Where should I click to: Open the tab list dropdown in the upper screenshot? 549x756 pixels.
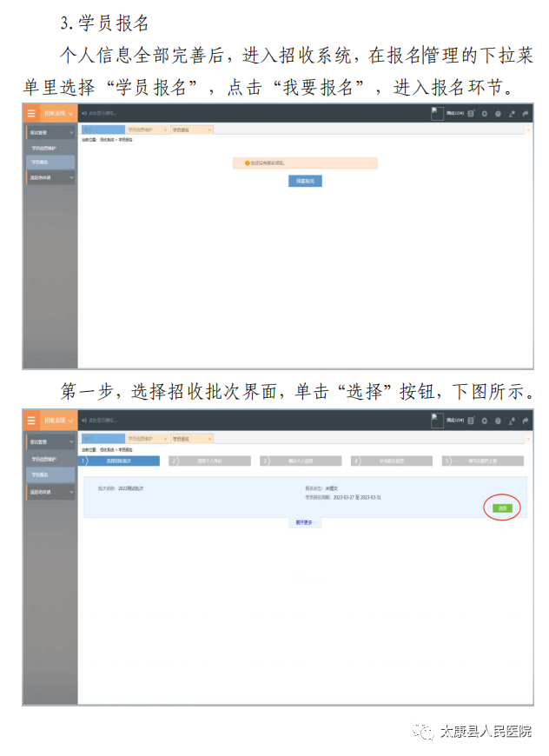point(528,130)
